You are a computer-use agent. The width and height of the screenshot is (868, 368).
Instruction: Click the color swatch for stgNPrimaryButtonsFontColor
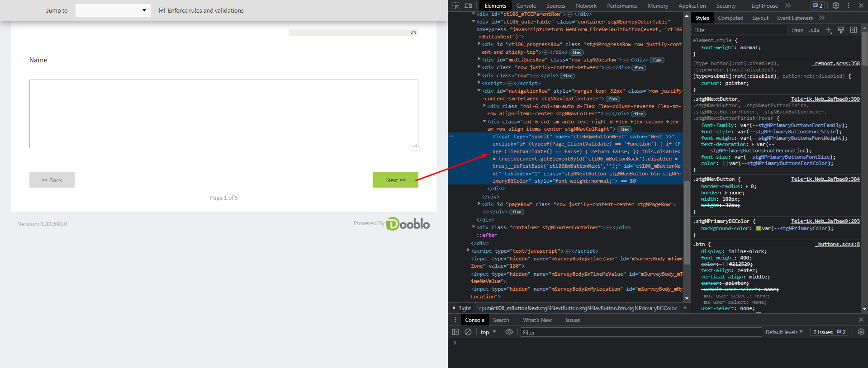coord(726,164)
